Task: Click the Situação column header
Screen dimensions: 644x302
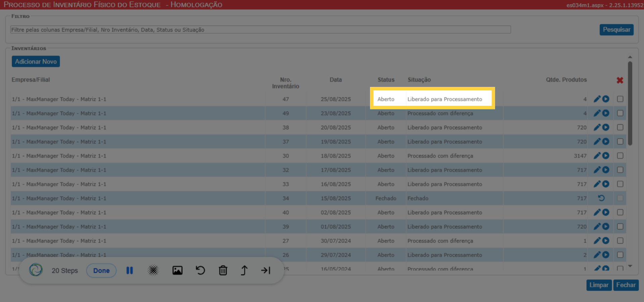Action: pos(419,80)
